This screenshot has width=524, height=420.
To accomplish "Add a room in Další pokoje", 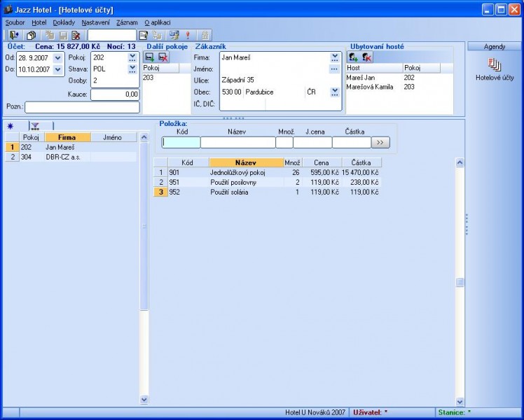I will (149, 57).
